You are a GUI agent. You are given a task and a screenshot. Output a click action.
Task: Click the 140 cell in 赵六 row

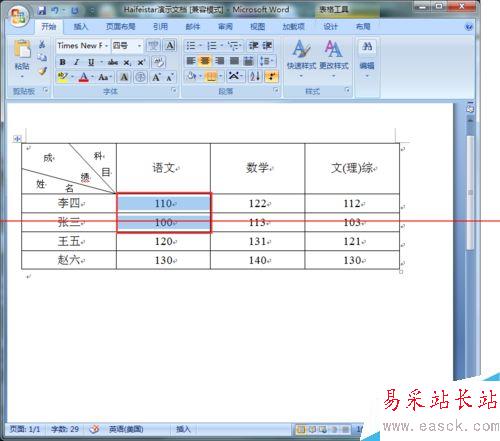(x=258, y=260)
